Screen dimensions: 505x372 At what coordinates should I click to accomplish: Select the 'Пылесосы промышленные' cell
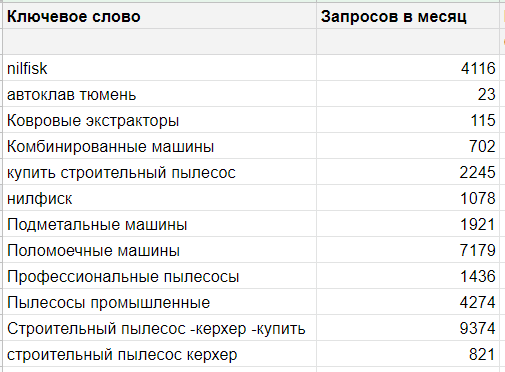[x=160, y=302]
